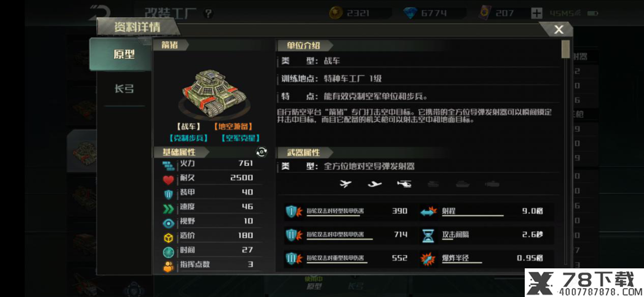Click the 地空兼备 tag label

click(x=233, y=126)
